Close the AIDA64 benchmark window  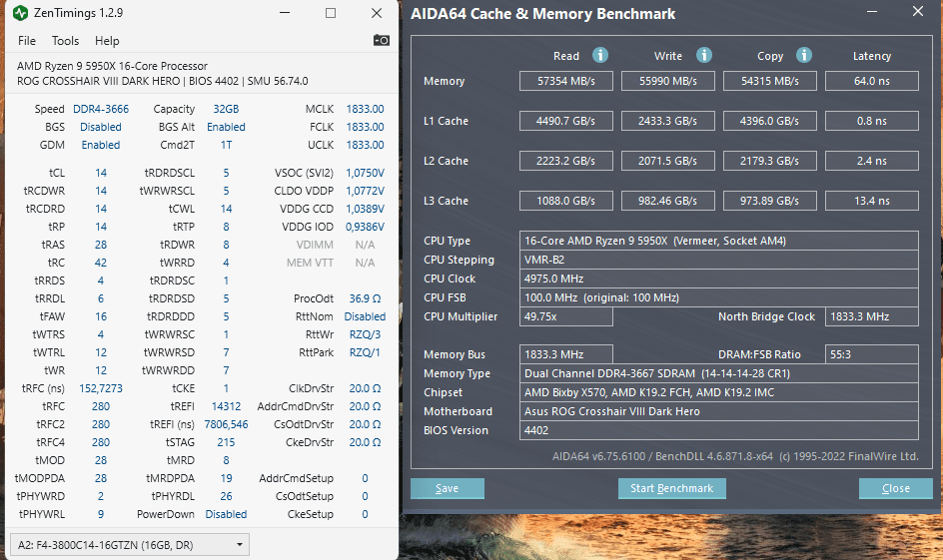tap(918, 11)
